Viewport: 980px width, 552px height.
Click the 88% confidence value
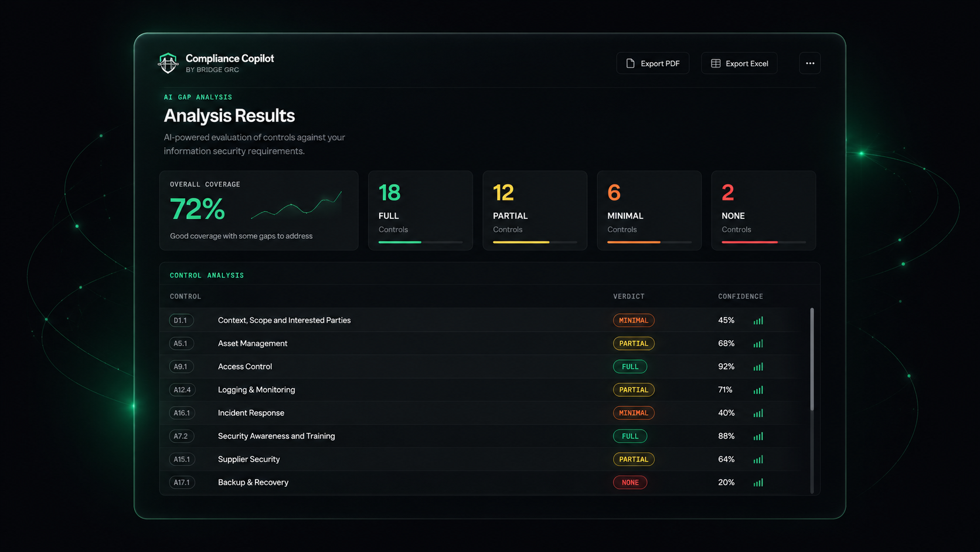pyautogui.click(x=726, y=436)
